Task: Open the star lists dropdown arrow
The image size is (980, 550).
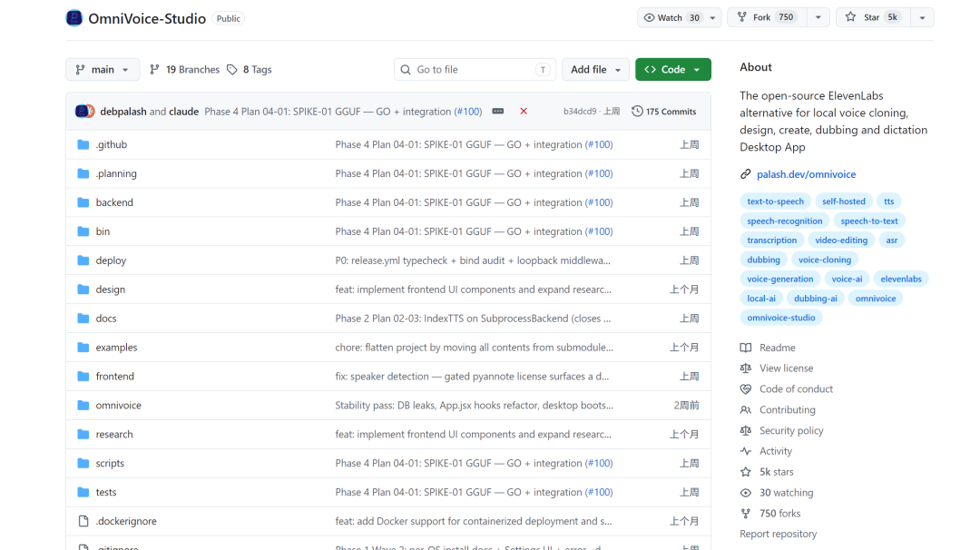Action: (x=923, y=17)
